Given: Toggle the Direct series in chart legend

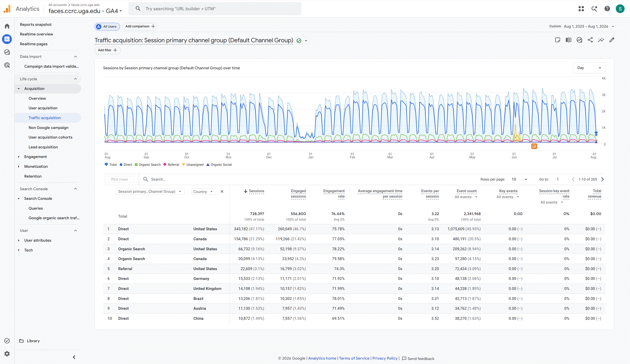Looking at the screenshot, I should coord(126,165).
